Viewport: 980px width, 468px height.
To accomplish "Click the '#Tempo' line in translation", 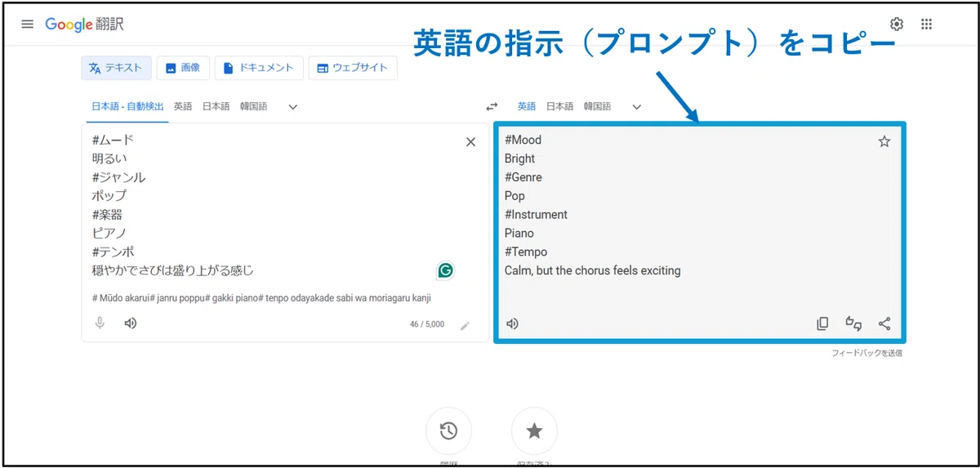I will click(x=526, y=252).
